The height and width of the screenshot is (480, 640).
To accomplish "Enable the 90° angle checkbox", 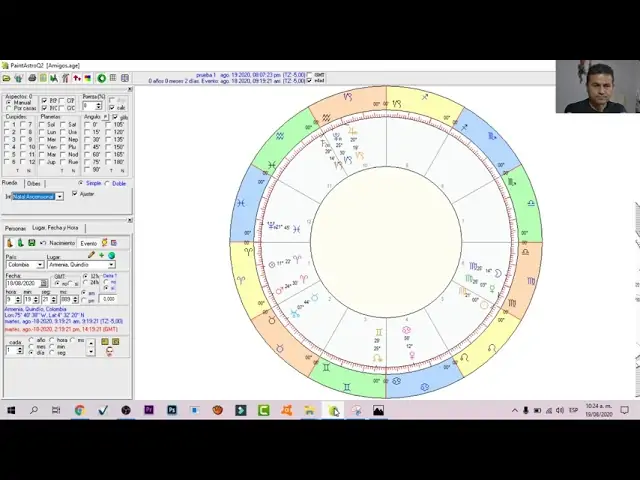I will [x=87, y=169].
